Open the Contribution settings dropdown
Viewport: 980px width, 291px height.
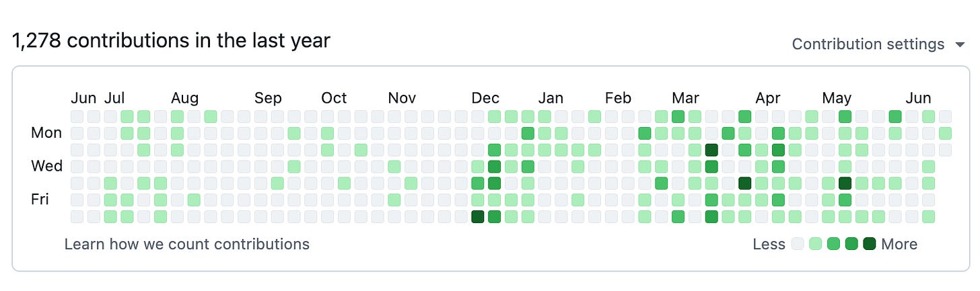click(x=878, y=44)
